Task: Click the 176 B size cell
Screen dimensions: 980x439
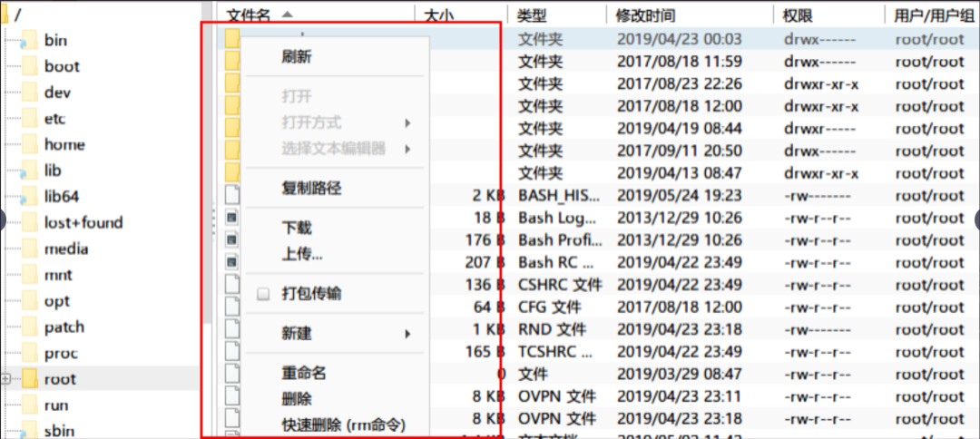Action: 485,239
